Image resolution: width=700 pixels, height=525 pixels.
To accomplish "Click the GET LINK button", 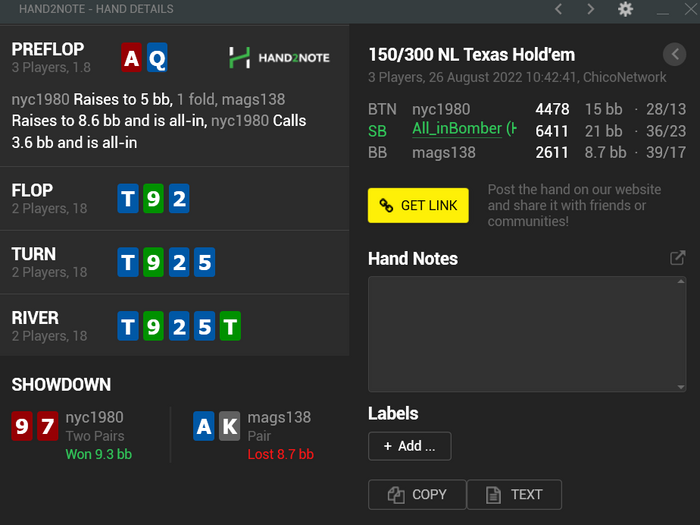I will click(x=418, y=205).
